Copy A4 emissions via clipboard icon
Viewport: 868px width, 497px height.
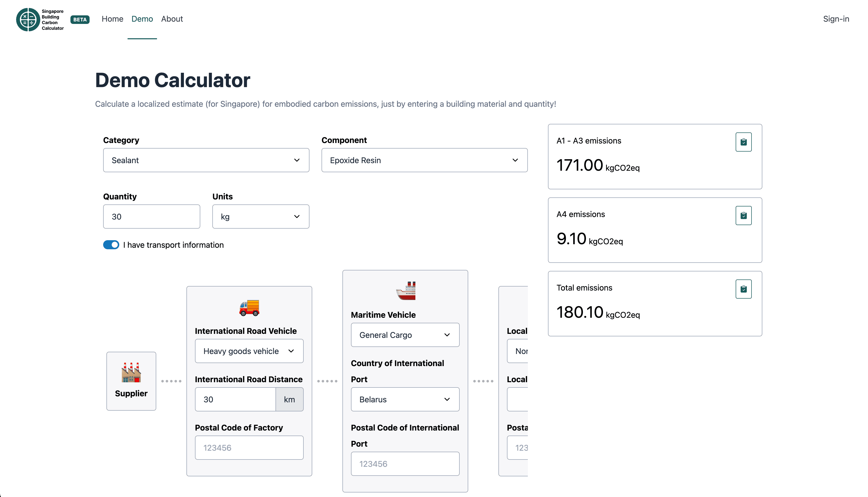pyautogui.click(x=743, y=215)
